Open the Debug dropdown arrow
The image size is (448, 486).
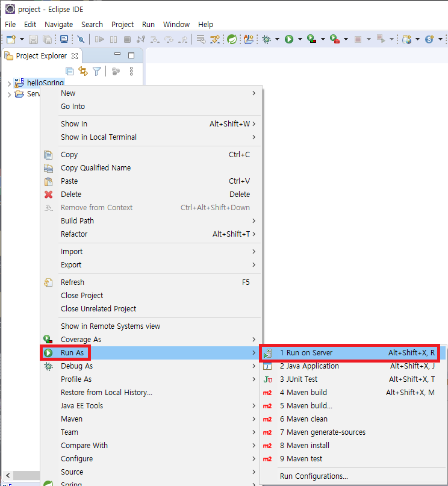(277, 39)
